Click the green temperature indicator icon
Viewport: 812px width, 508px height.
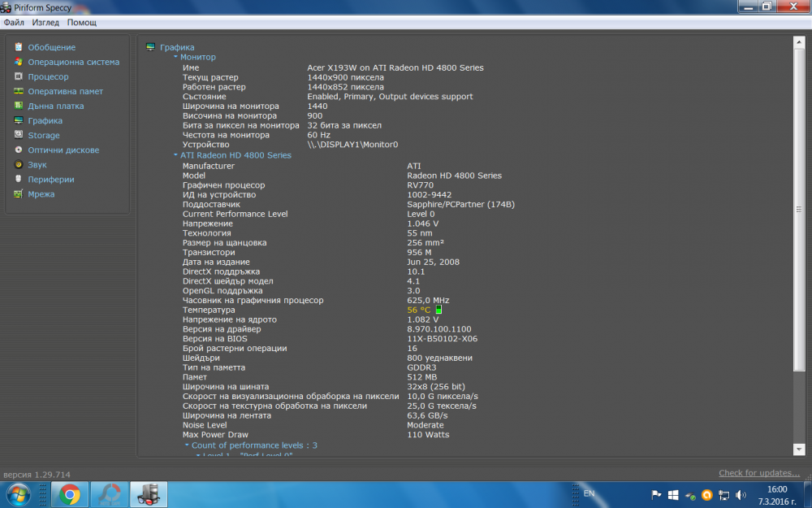point(438,310)
